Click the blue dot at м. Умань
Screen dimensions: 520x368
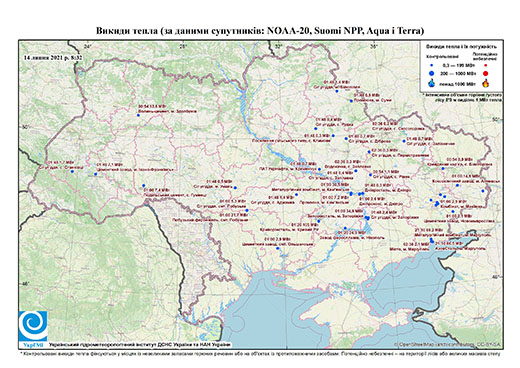[x=235, y=188]
